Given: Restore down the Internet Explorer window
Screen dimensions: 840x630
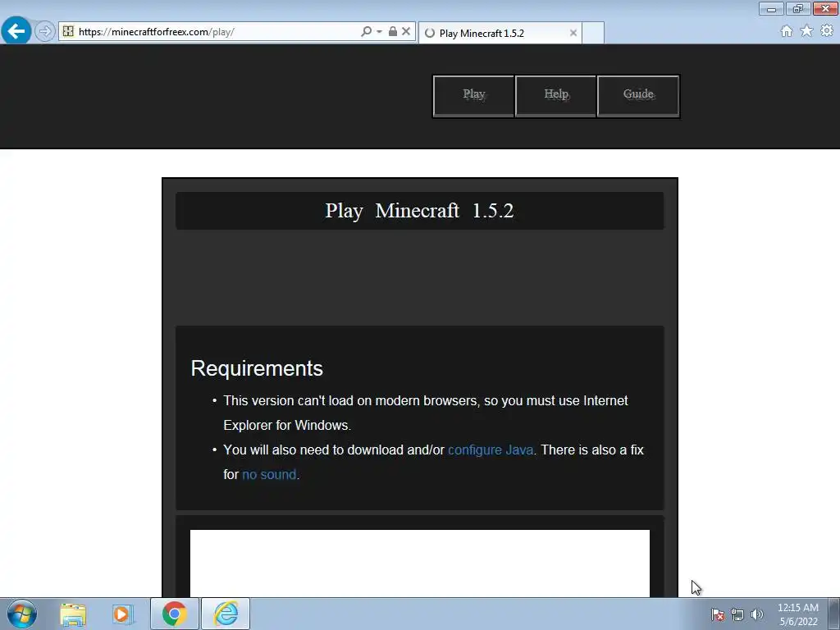Looking at the screenshot, I should pos(797,8).
